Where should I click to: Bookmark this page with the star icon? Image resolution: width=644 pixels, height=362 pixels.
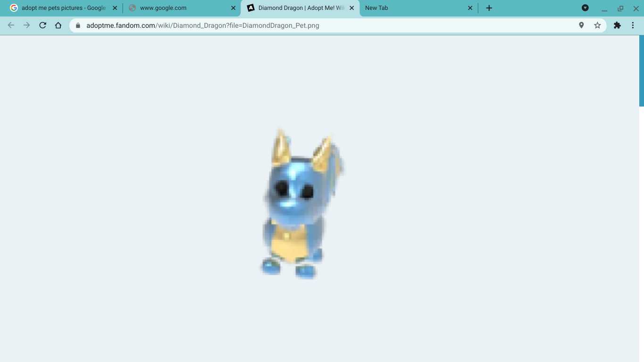[x=597, y=25]
